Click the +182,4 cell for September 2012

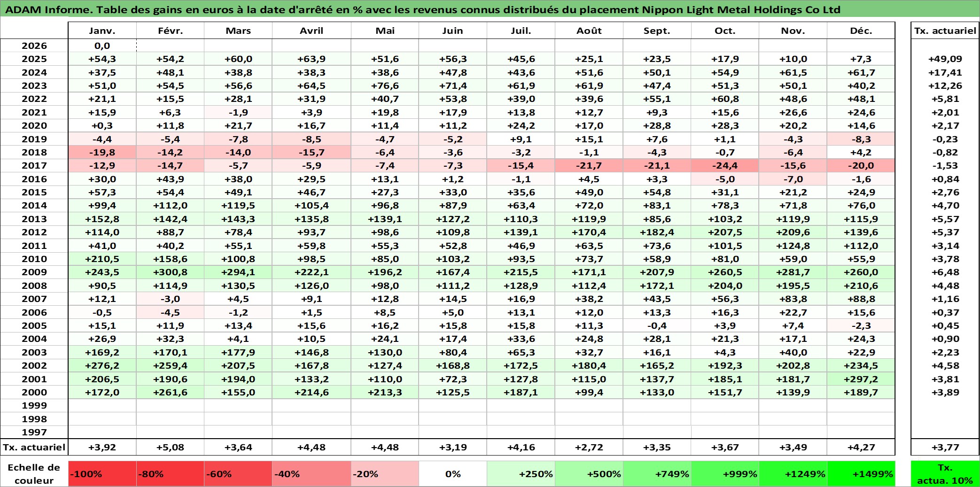pyautogui.click(x=657, y=232)
